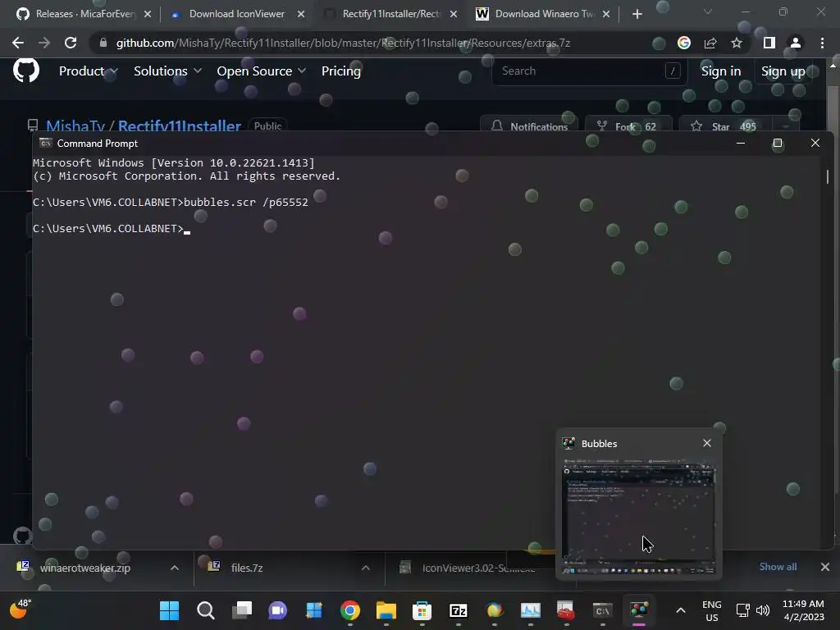This screenshot has height=630, width=840.
Task: Click Bubbles preview thumbnail
Action: pos(638,518)
